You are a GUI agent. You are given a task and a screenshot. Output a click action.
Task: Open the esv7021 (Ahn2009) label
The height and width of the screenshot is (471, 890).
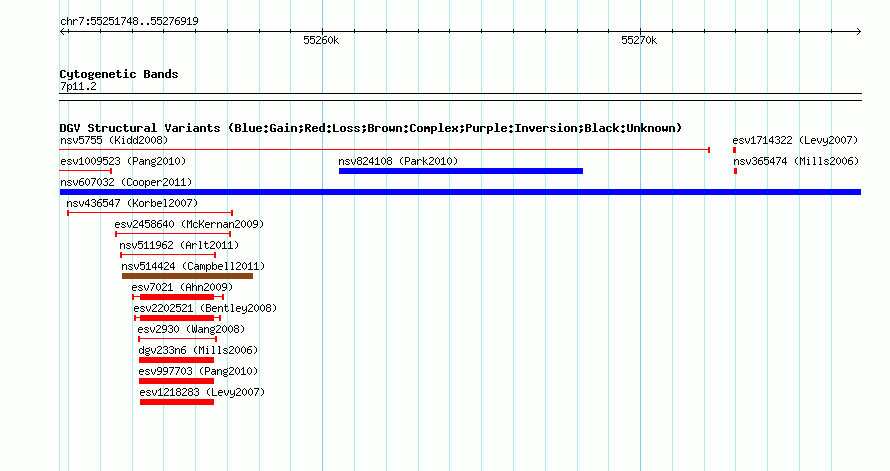click(182, 287)
